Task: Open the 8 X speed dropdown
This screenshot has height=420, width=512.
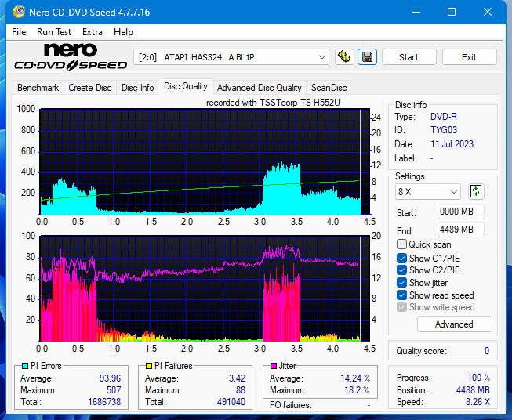Action: [428, 191]
